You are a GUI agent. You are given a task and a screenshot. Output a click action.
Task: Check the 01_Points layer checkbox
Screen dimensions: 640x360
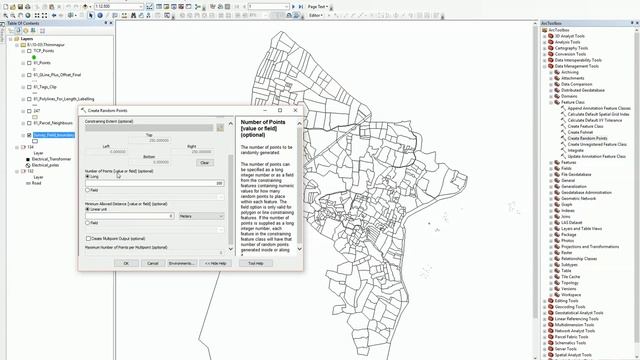point(29,63)
